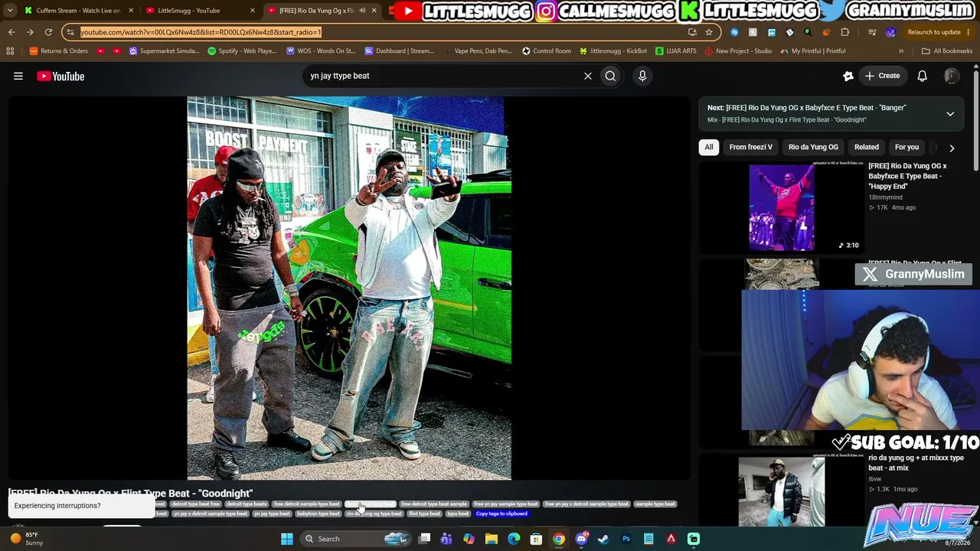
Task: Open the Supermarket Simula... bookmark
Action: (164, 51)
